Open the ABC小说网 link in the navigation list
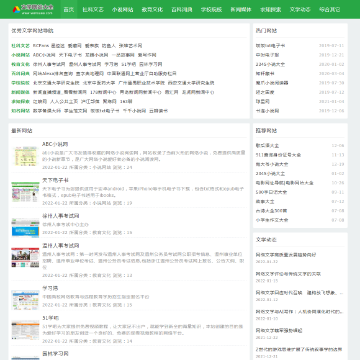 44,55
